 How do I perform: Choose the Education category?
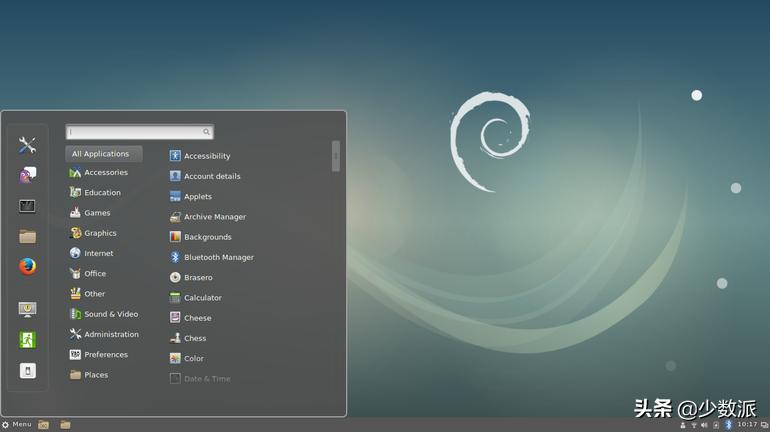[95, 192]
